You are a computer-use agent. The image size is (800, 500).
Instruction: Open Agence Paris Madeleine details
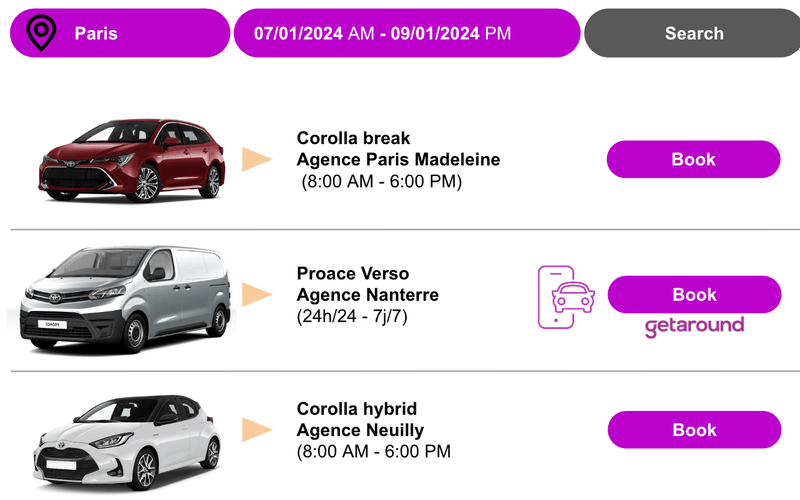click(x=398, y=160)
